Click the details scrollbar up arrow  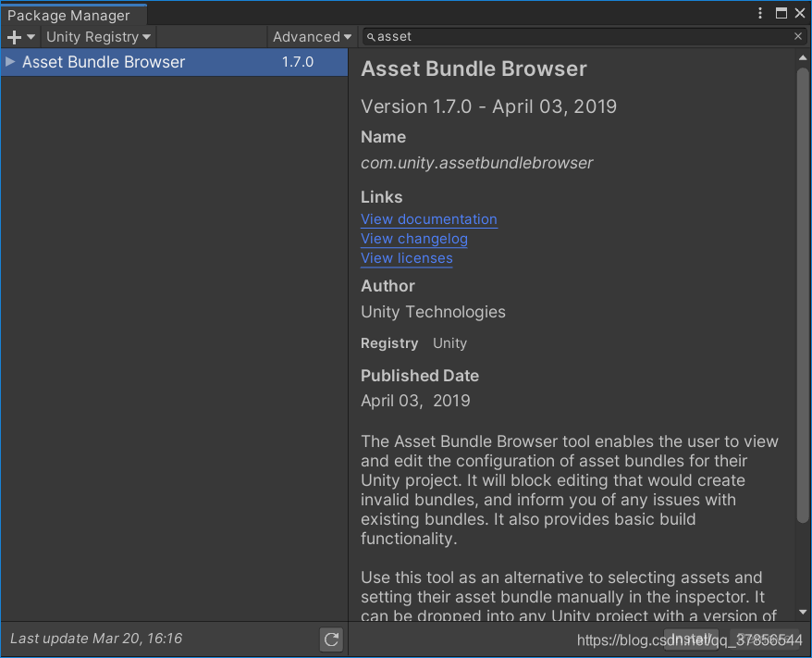click(x=803, y=57)
